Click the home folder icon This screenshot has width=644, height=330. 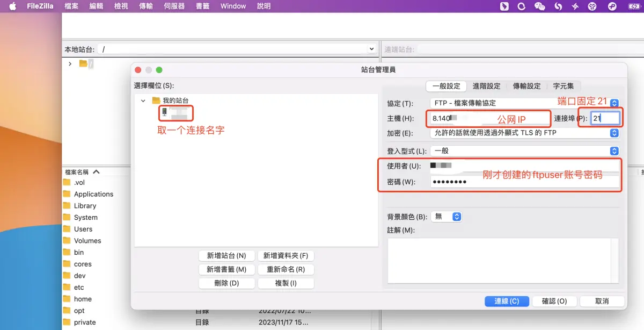pyautogui.click(x=67, y=299)
